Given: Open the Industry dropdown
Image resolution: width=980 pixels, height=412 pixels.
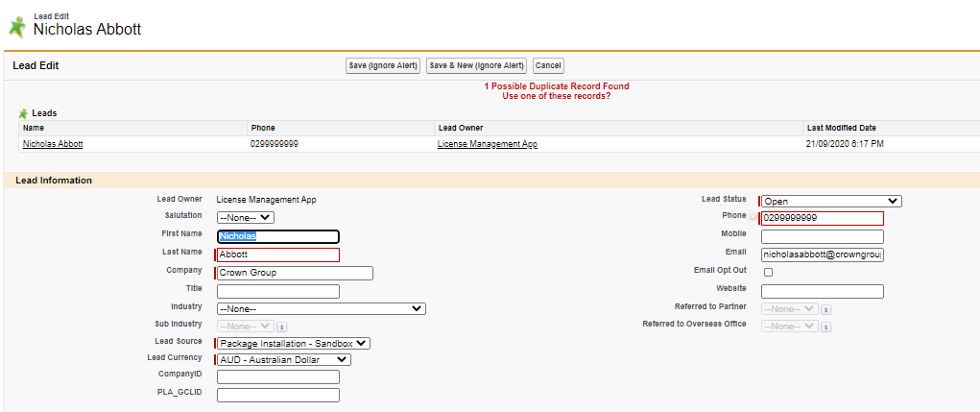Looking at the screenshot, I should (x=322, y=309).
